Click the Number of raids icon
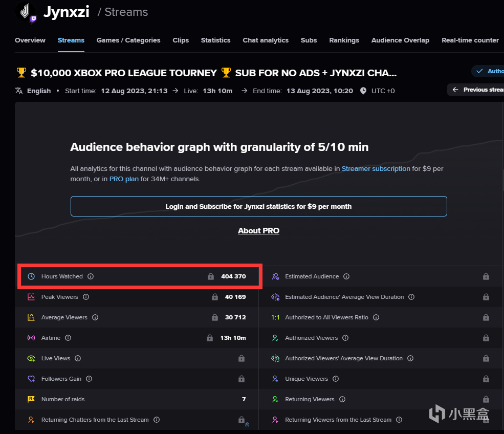 (x=31, y=399)
